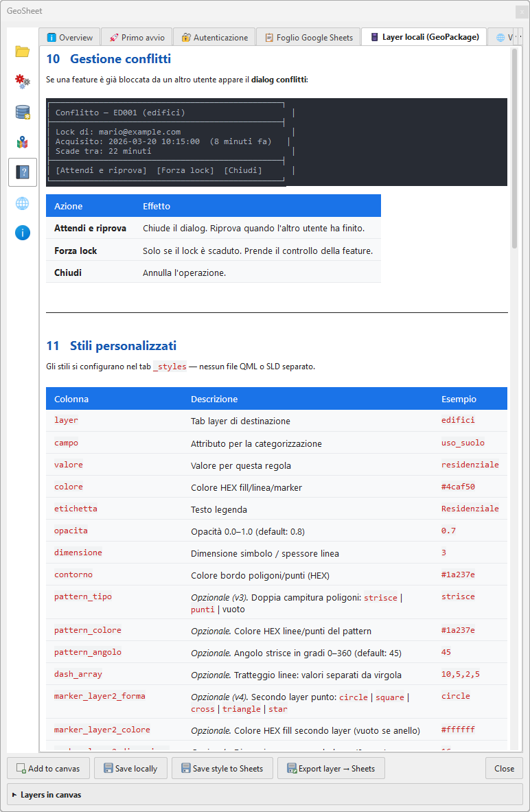Image resolution: width=530 pixels, height=812 pixels.
Task: Click the Effetto column header
Action: coord(157,206)
